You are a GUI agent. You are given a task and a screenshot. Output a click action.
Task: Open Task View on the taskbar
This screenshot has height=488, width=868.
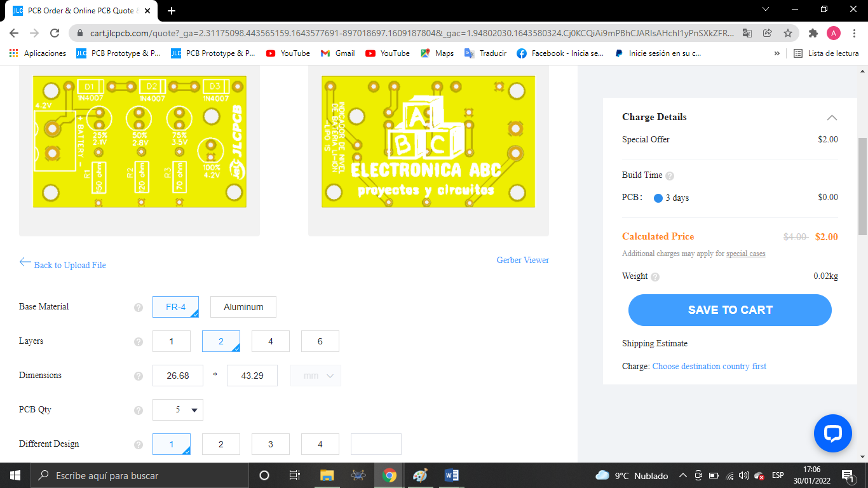tap(294, 475)
